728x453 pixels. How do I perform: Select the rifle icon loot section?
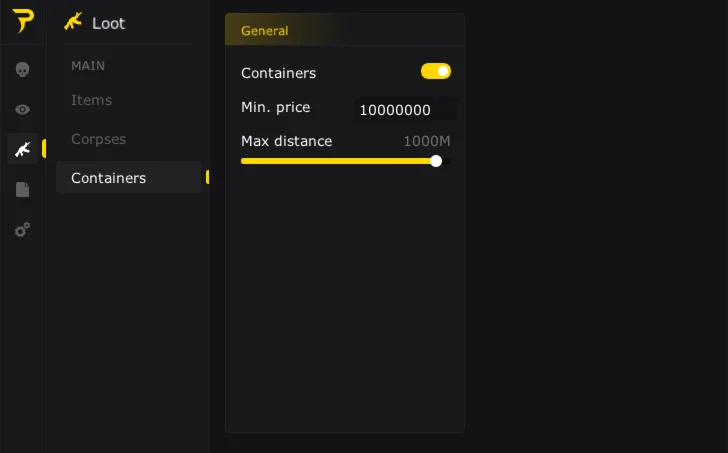[x=22, y=149]
